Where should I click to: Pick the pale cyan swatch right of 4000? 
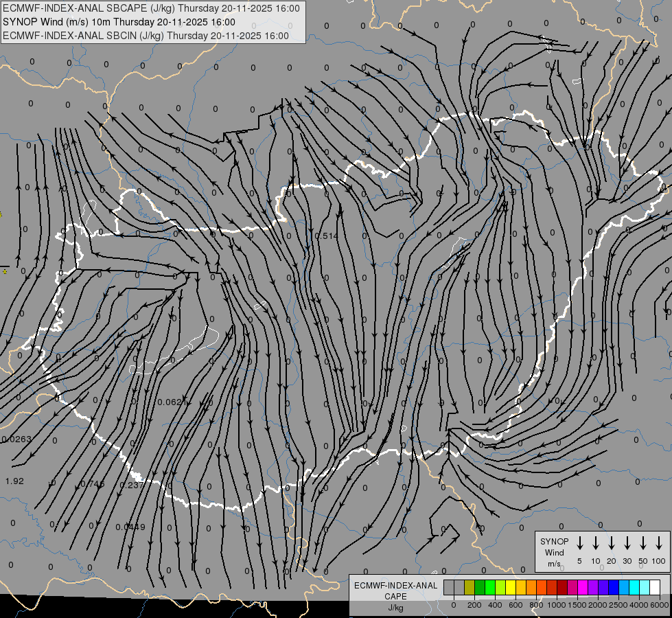tap(644, 587)
